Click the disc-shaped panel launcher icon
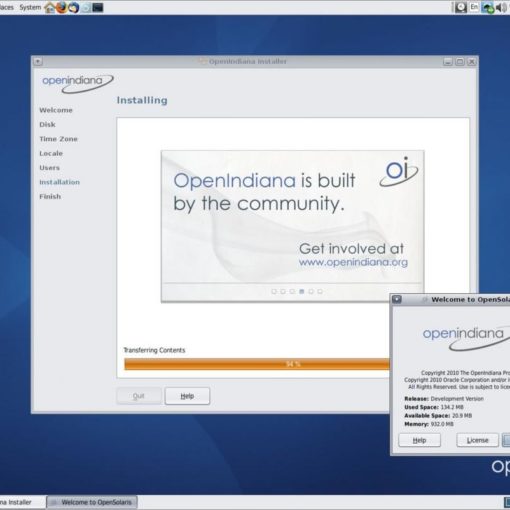This screenshot has height=510, width=510. [x=86, y=7]
